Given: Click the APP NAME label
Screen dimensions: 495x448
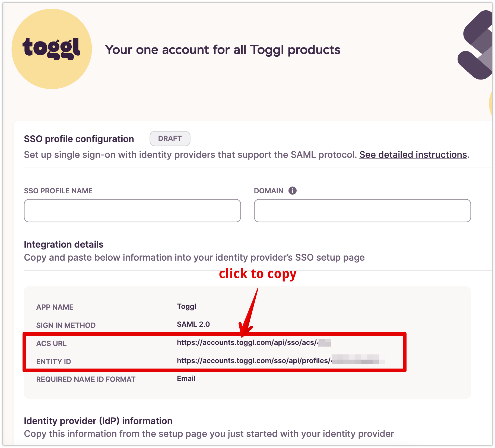Looking at the screenshot, I should pyautogui.click(x=55, y=307).
